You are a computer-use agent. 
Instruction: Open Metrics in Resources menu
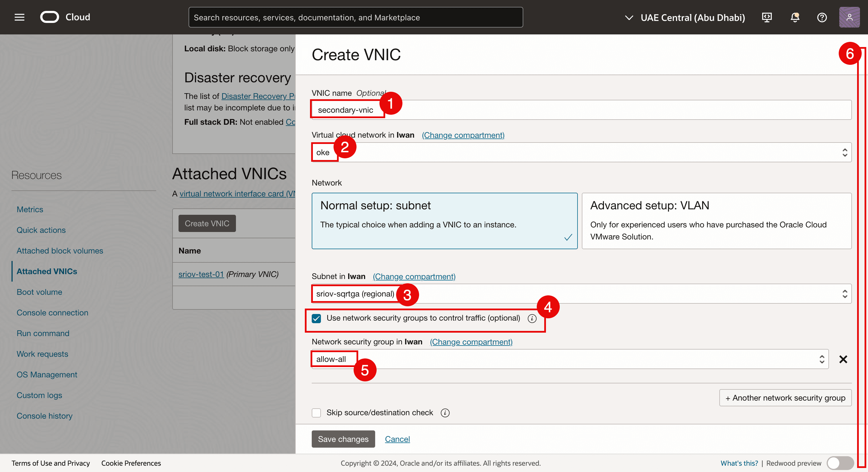30,209
